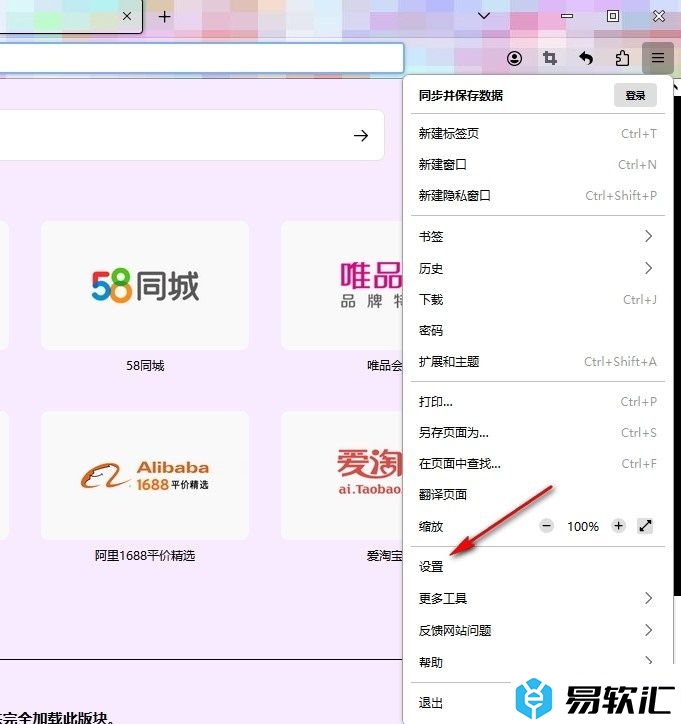Viewport: 681px width, 724px height.
Task: Open the extensions puzzle-piece icon
Action: (622, 58)
